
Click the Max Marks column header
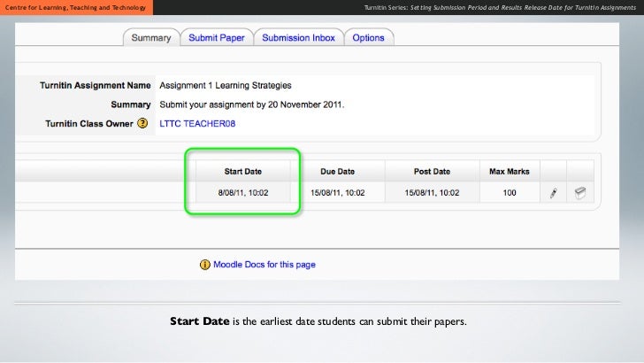click(x=510, y=172)
